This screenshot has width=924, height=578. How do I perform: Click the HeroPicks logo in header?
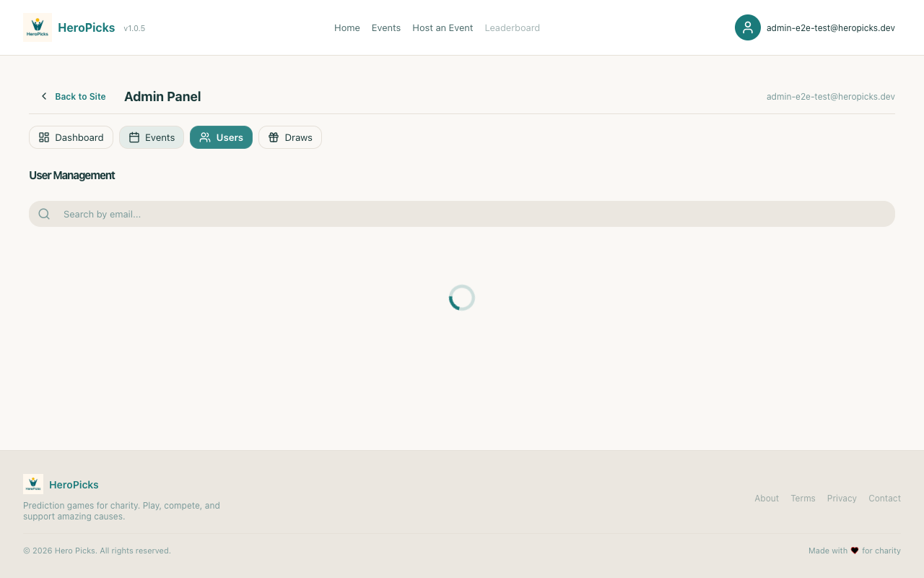[x=38, y=27]
